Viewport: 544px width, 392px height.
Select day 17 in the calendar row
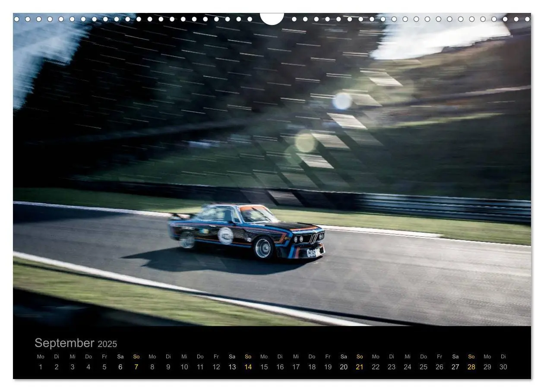(296, 367)
